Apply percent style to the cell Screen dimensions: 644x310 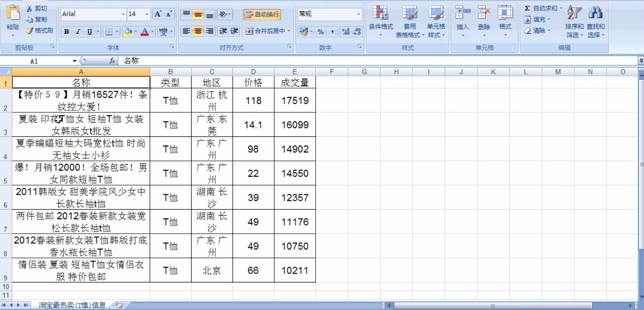tap(321, 32)
